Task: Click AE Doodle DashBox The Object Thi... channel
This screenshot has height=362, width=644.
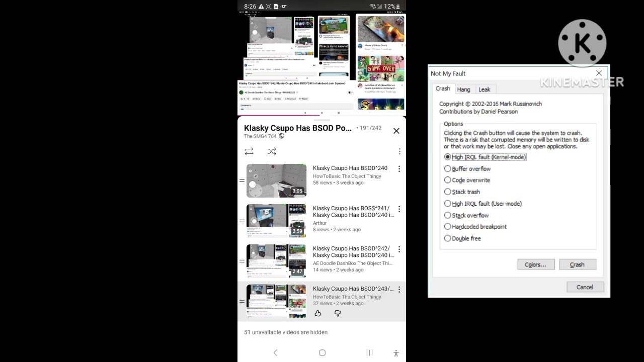Action: pyautogui.click(x=353, y=263)
